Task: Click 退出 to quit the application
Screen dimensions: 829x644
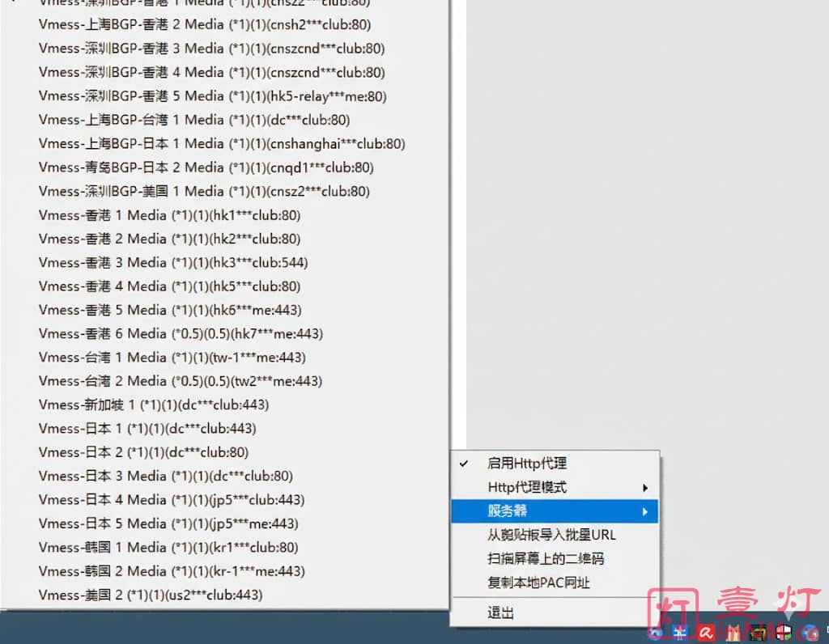Action: point(500,612)
